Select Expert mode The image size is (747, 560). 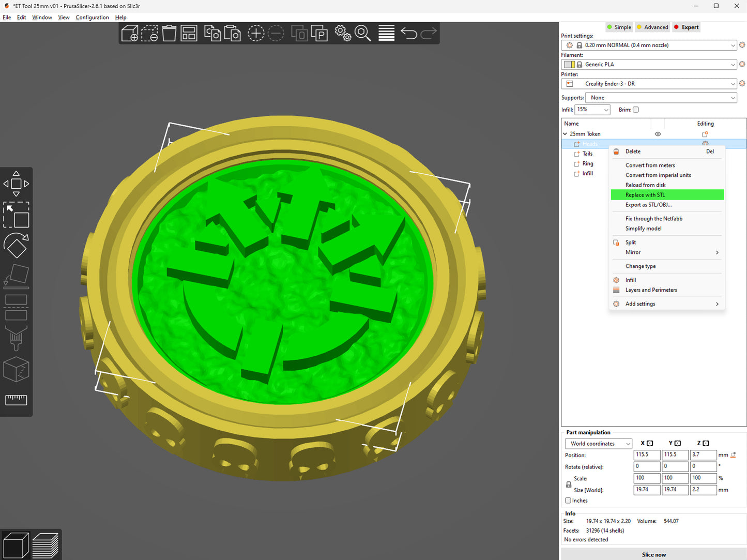686,27
